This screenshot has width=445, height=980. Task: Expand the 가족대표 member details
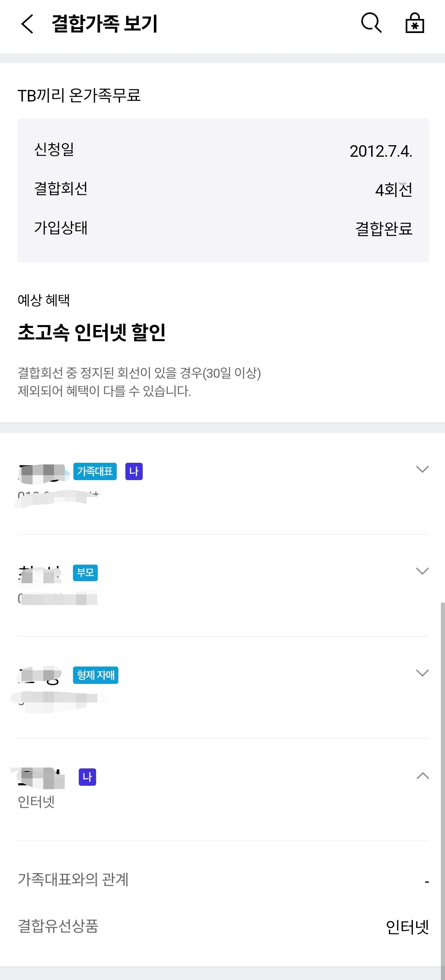click(x=422, y=469)
